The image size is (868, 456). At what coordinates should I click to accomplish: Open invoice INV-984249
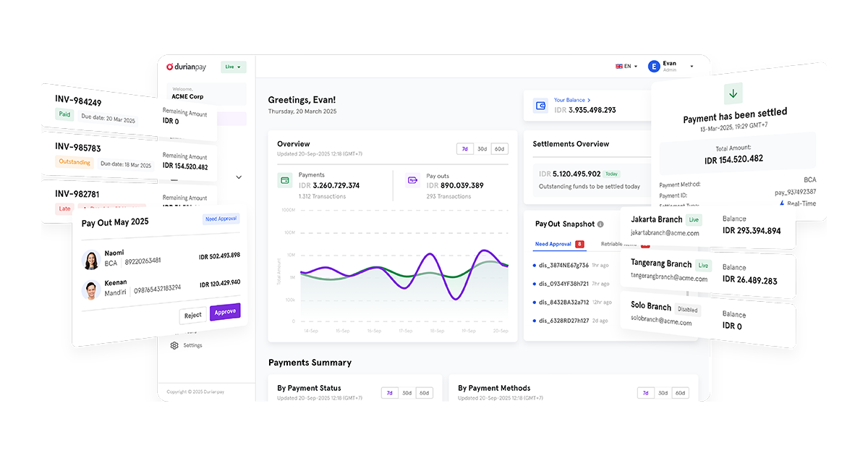coord(78,101)
